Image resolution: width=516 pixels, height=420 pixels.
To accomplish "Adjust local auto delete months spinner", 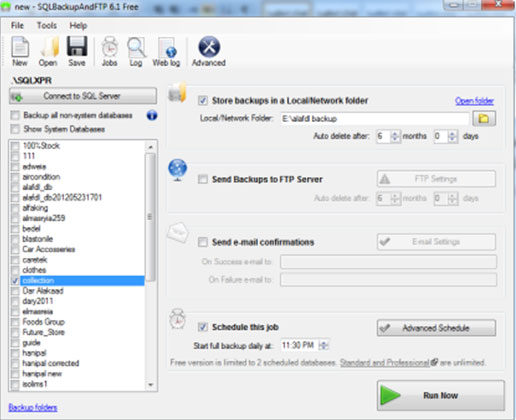I will pyautogui.click(x=395, y=136).
